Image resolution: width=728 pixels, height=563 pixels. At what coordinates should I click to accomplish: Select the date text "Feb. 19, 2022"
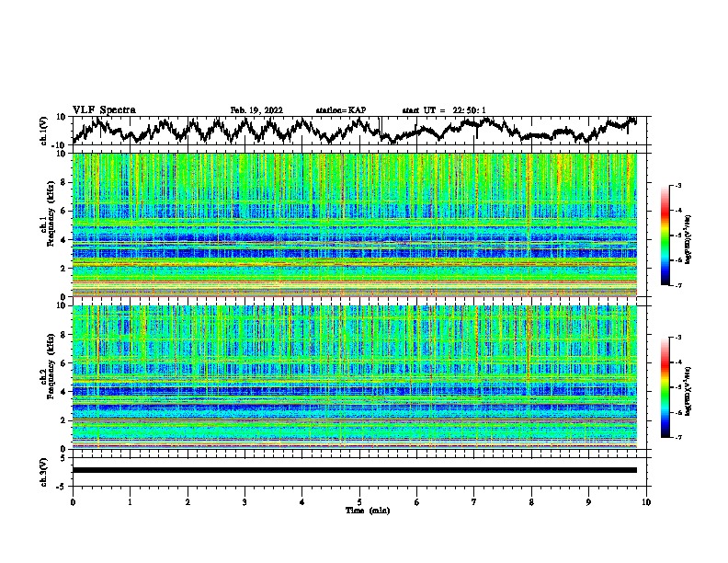click(x=256, y=110)
